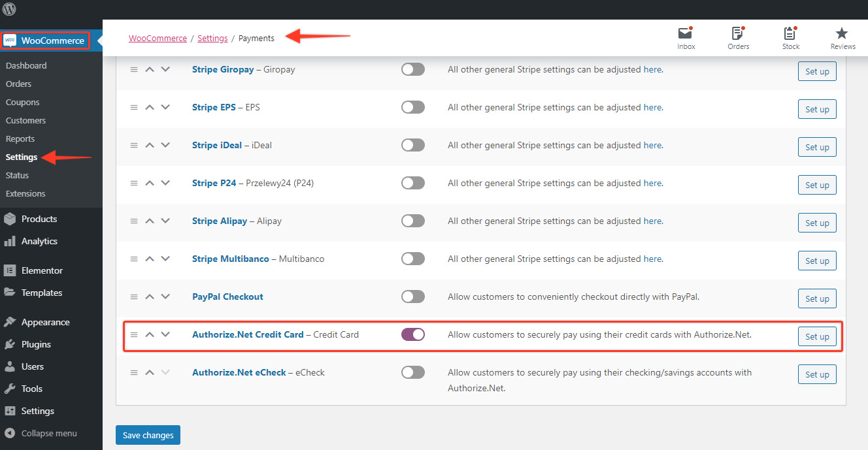
Task: Open the Stripe P24 payment method link
Action: pos(214,183)
